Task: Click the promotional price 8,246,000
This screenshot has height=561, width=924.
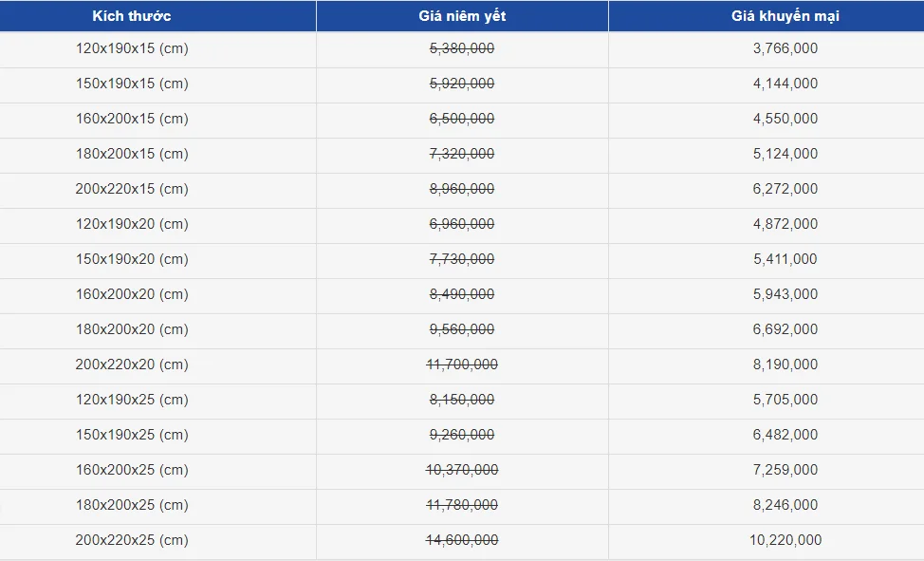Action: pyautogui.click(x=785, y=505)
